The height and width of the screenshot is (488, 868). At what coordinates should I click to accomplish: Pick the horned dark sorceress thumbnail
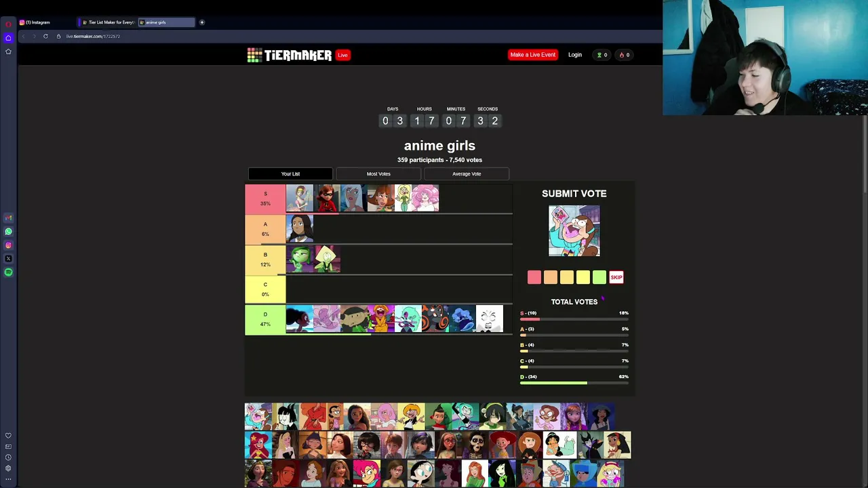(x=590, y=445)
